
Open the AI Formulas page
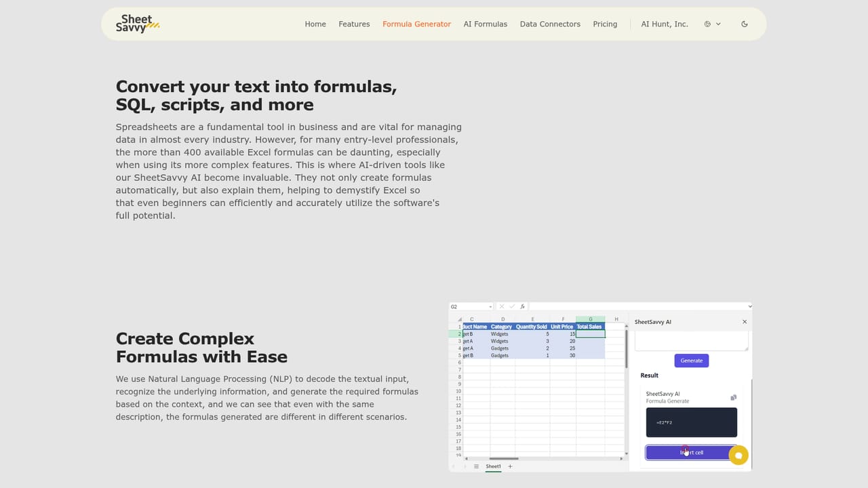(485, 24)
